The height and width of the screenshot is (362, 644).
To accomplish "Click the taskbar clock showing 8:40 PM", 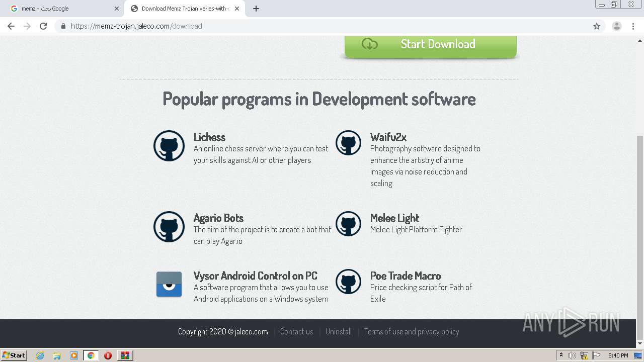I will (618, 355).
